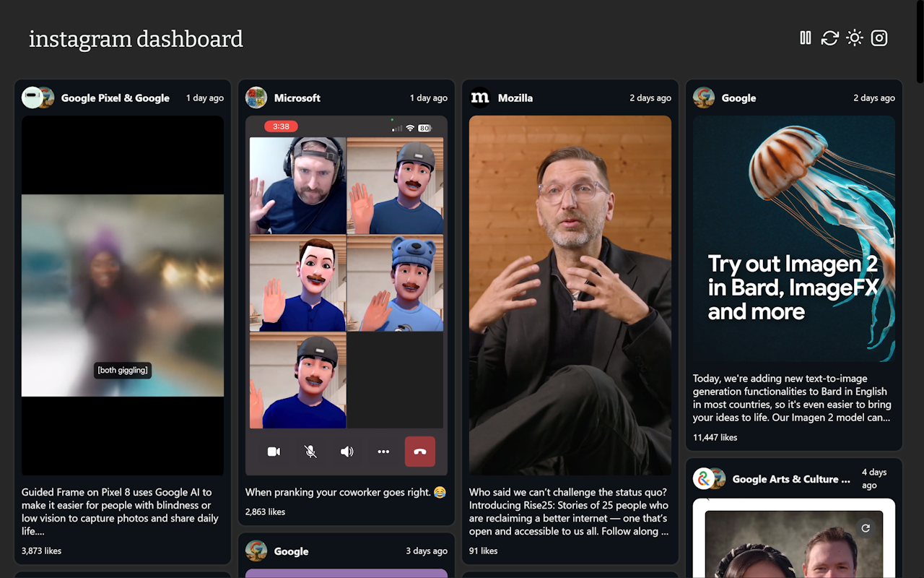Image resolution: width=924 pixels, height=578 pixels.
Task: Replay the Google Arts & Culture video
Action: [865, 528]
